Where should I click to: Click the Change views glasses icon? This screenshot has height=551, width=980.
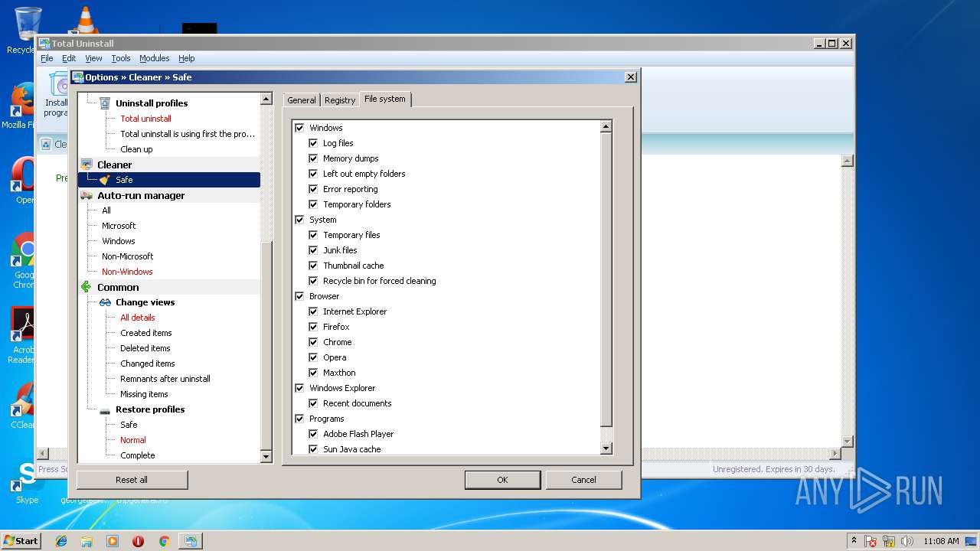click(x=105, y=302)
